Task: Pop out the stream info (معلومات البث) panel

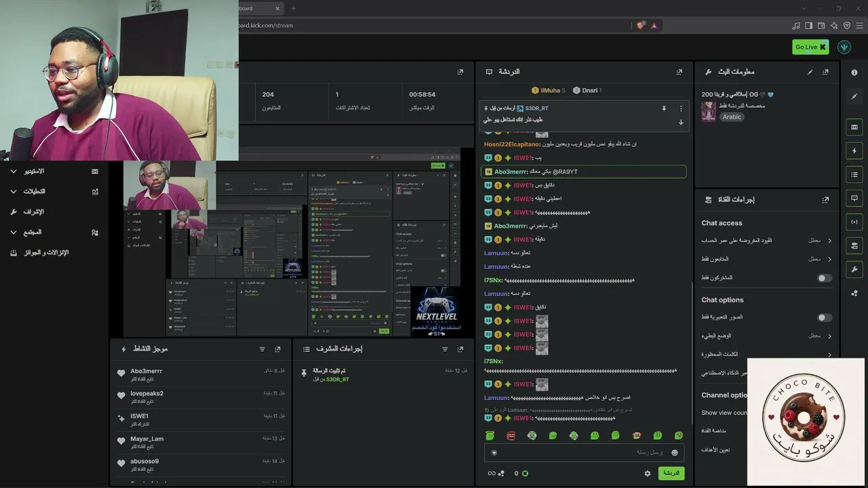Action: [825, 72]
